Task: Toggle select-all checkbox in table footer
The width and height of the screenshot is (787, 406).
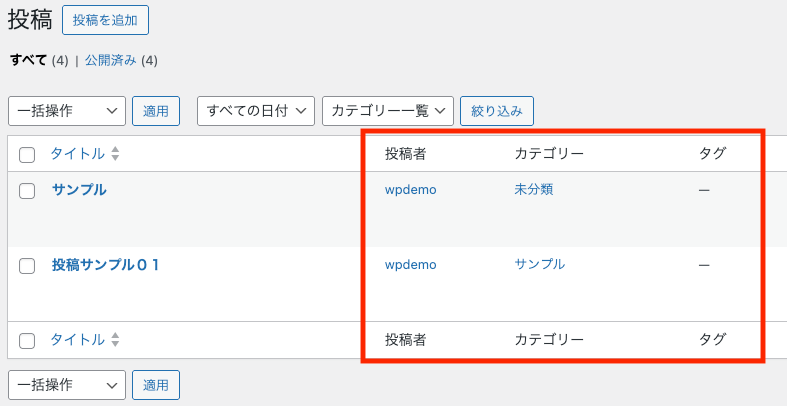Action: [x=27, y=341]
